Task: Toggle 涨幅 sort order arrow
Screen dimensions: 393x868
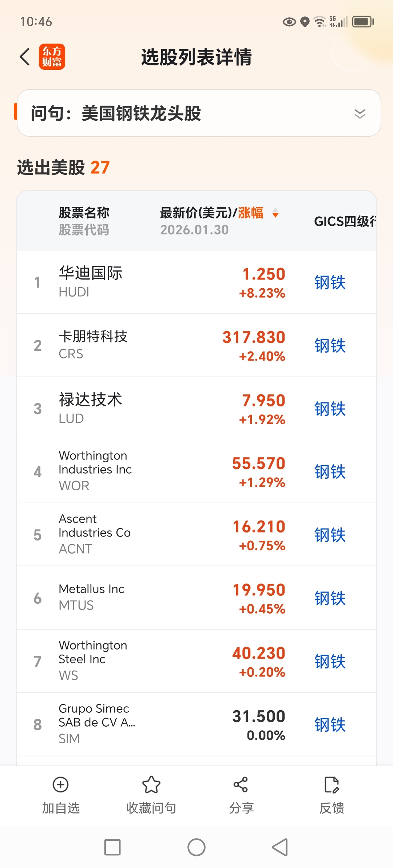Action: pyautogui.click(x=275, y=213)
